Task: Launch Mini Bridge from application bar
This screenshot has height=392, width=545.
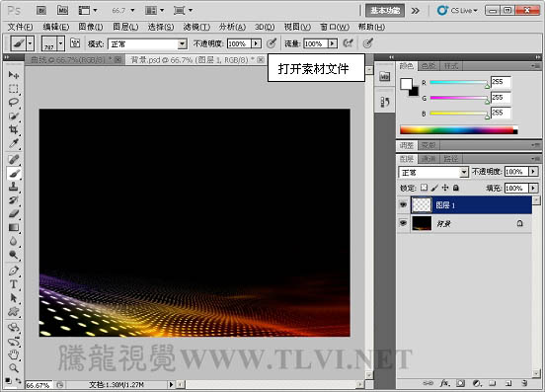Action: pos(62,11)
